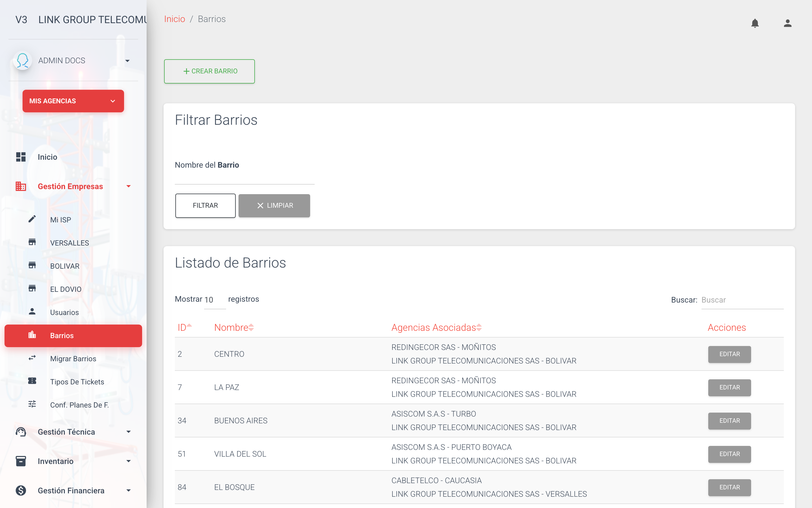Click the BOLIVAR store icon
This screenshot has width=812, height=508.
tap(32, 265)
